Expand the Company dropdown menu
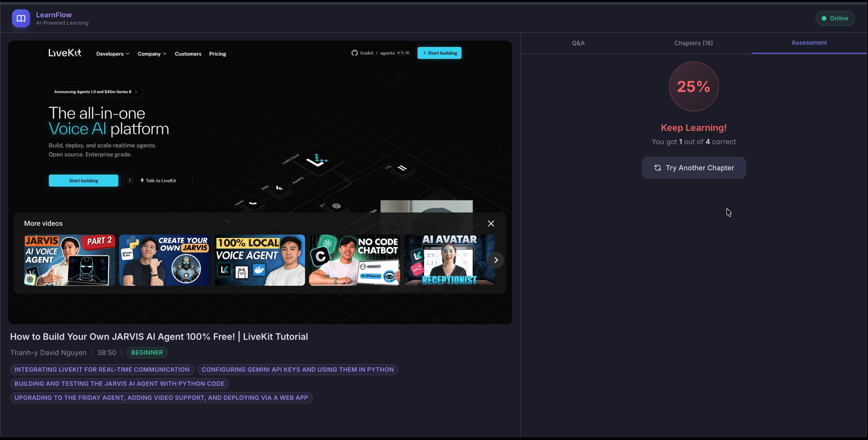Screen dimensions: 868x440 [152, 54]
